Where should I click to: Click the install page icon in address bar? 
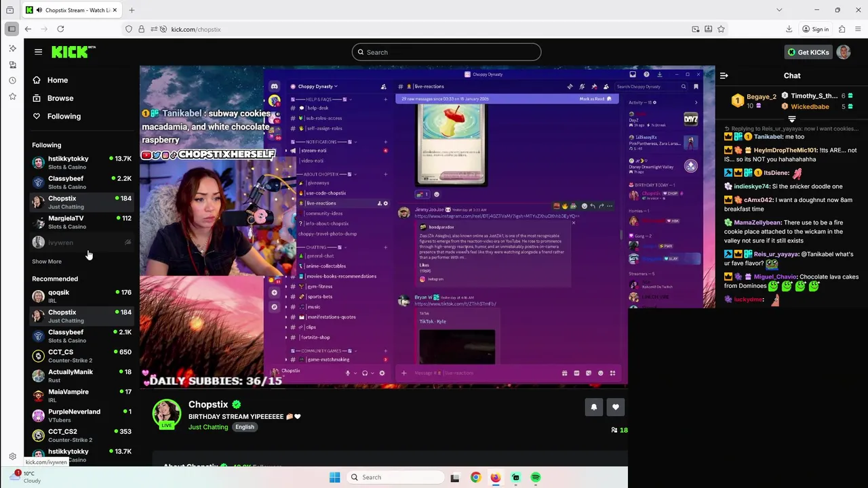tap(709, 29)
